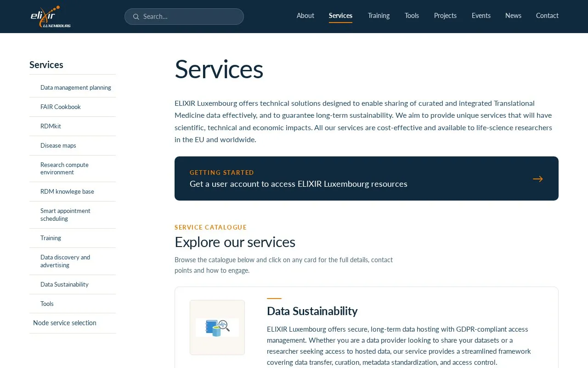
Task: Open Tools in the sidebar list
Action: pos(47,304)
